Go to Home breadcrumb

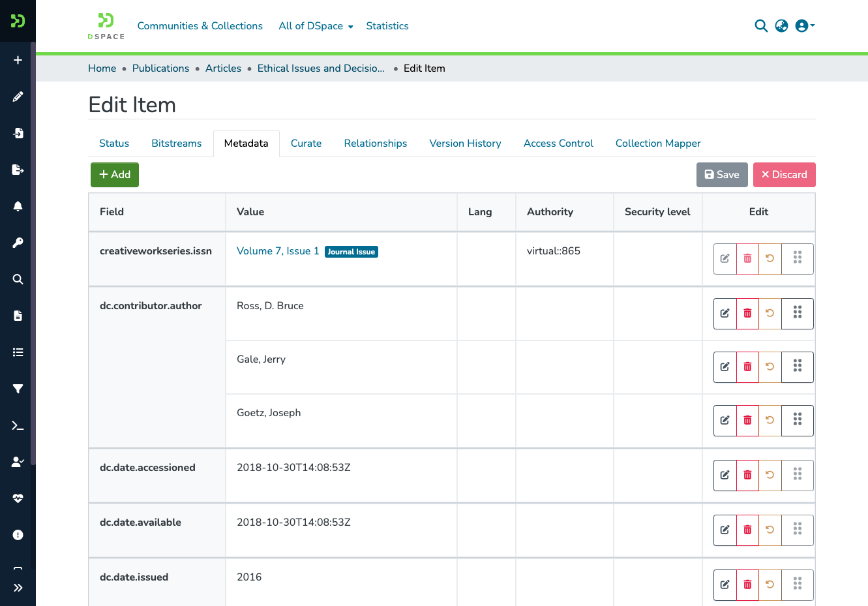click(x=102, y=68)
